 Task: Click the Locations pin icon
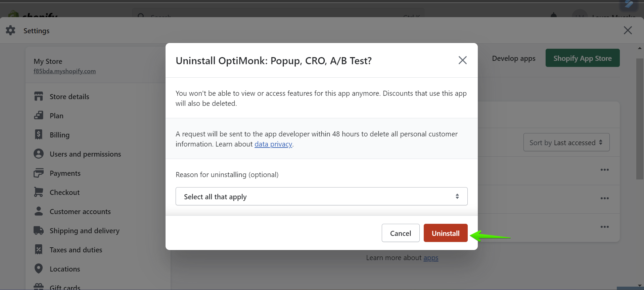pos(39,268)
